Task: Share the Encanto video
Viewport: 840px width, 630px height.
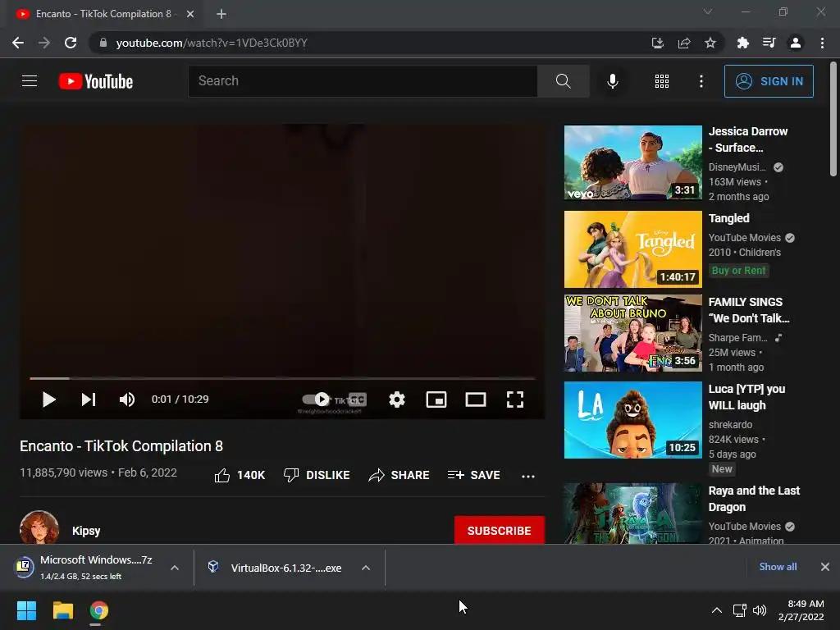Action: click(x=399, y=475)
